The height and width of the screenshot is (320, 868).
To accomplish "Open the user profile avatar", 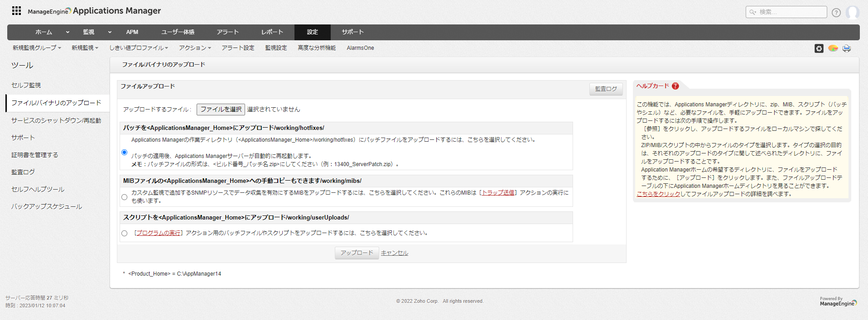I will (852, 13).
